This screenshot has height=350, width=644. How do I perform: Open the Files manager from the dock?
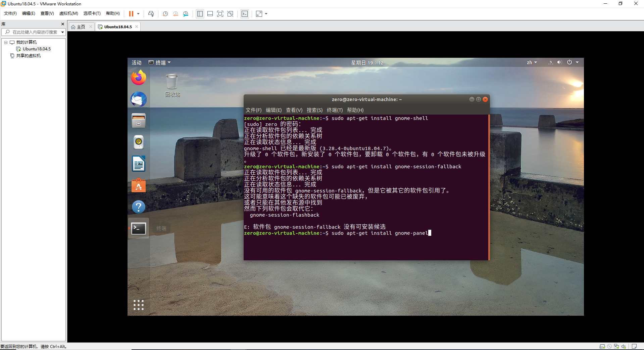point(139,121)
